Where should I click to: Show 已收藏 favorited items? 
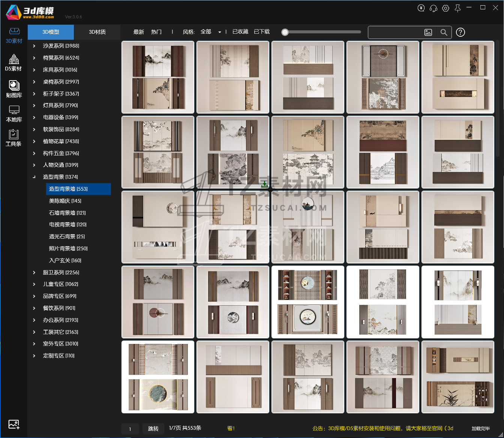[240, 32]
